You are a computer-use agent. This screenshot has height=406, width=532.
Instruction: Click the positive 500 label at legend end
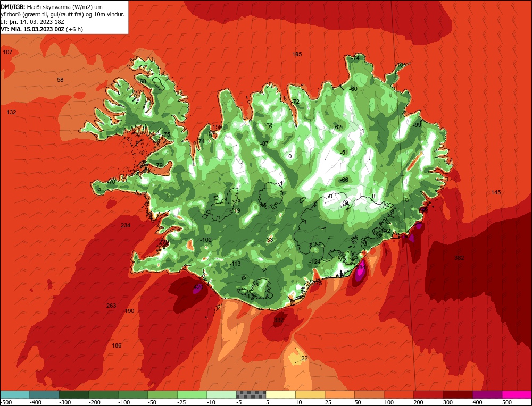[x=507, y=402]
